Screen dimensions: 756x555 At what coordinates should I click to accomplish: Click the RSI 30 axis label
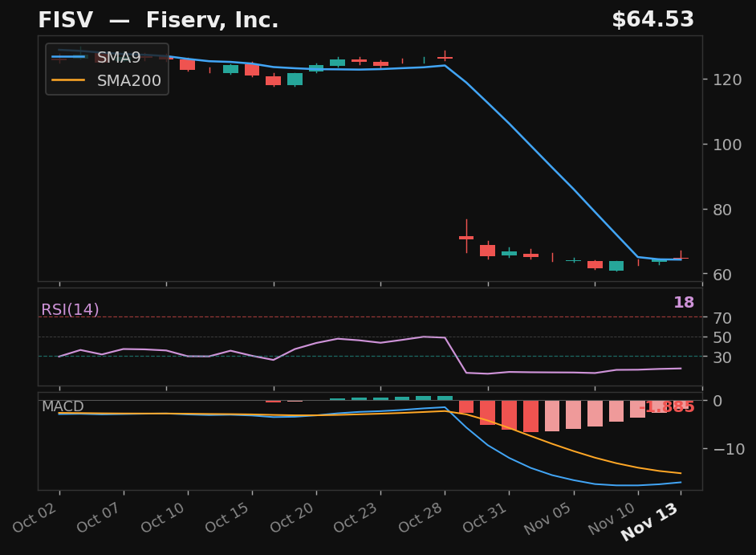tap(722, 357)
